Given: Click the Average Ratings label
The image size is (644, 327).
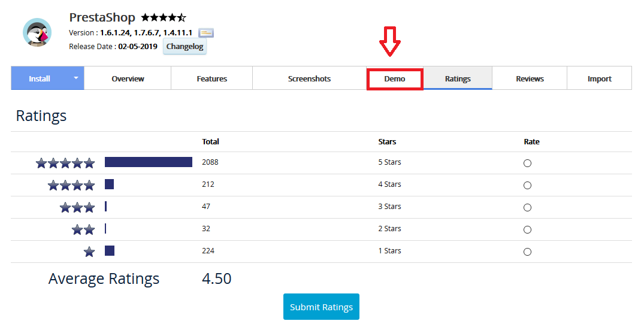Looking at the screenshot, I should pyautogui.click(x=104, y=278).
